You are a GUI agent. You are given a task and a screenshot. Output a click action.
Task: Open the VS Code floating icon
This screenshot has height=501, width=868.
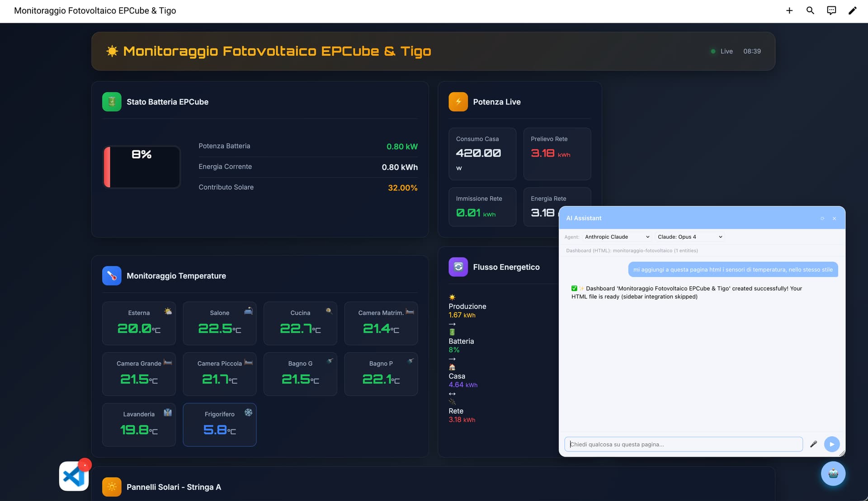[74, 476]
